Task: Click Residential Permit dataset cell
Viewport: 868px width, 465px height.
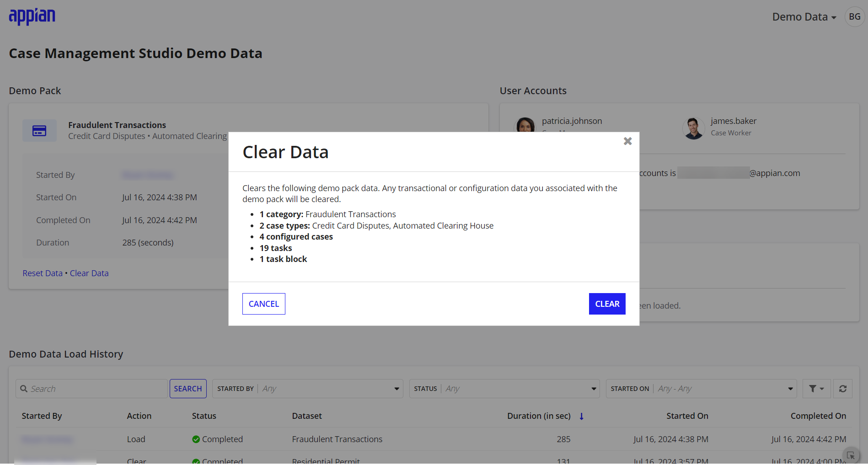Action: 326,460
